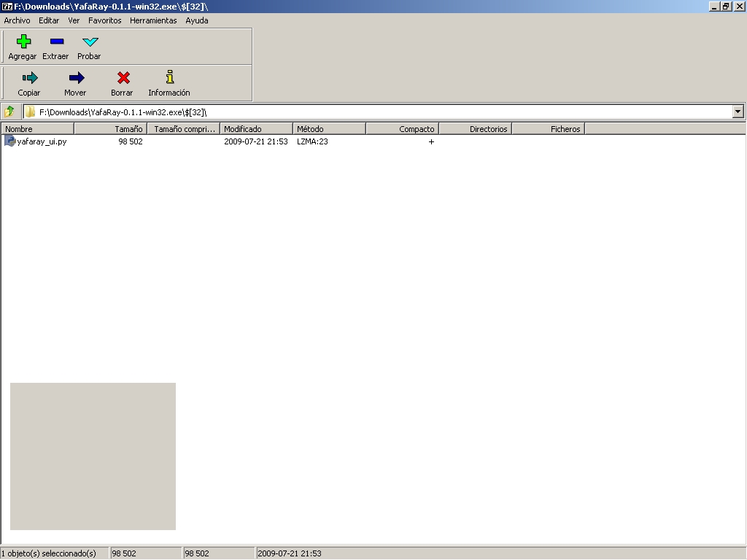Click the plus sign in Compacto column
Viewport: 747px width, 560px height.
pos(431,141)
